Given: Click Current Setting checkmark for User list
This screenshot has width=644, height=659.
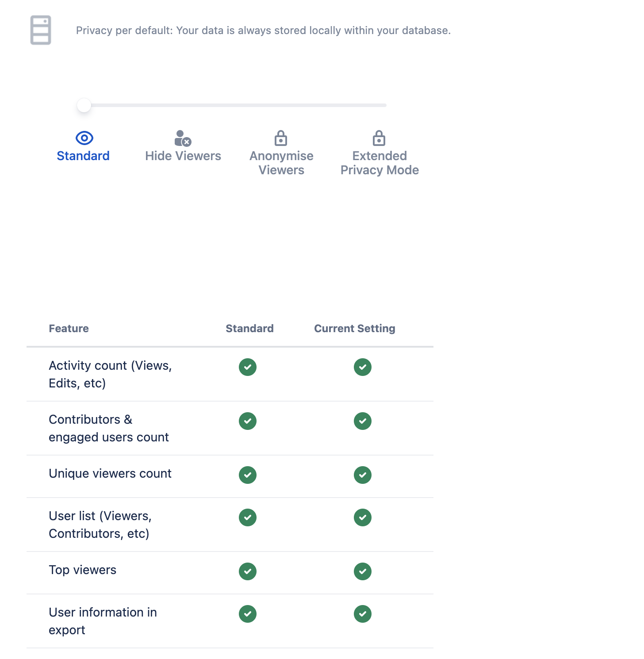Looking at the screenshot, I should tap(363, 517).
